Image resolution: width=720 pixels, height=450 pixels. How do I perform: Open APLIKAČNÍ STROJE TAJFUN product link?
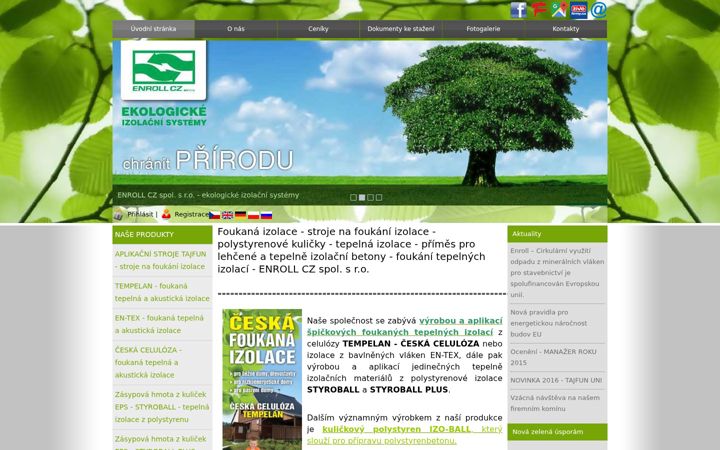click(x=160, y=260)
